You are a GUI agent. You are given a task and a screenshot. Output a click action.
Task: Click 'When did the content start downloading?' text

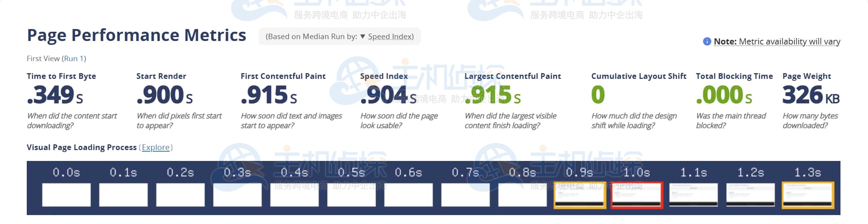(x=72, y=121)
